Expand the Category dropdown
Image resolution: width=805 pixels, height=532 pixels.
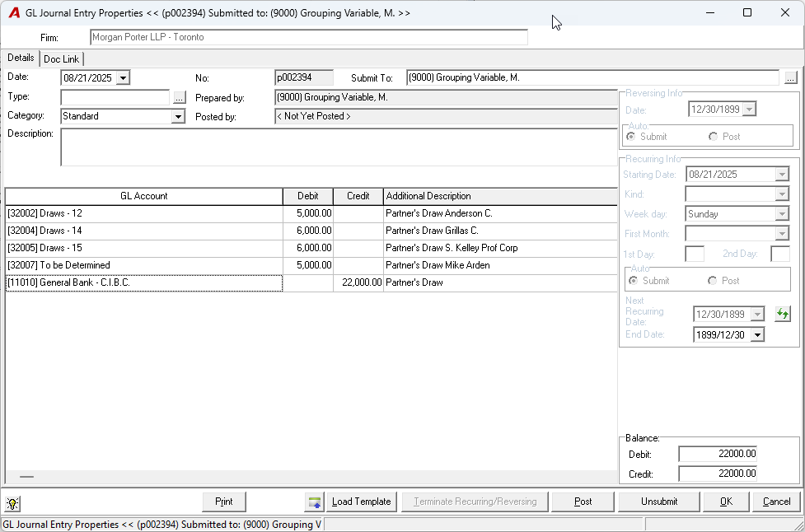click(x=178, y=116)
